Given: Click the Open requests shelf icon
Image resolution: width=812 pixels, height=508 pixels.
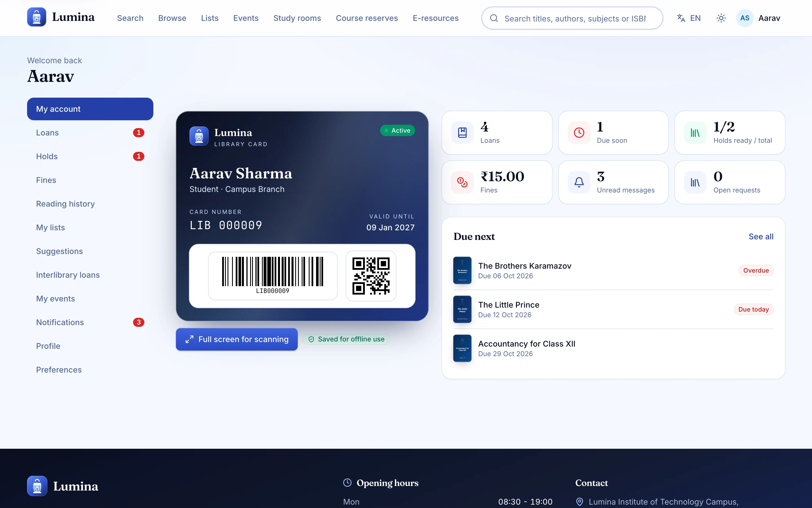Looking at the screenshot, I should (x=695, y=182).
